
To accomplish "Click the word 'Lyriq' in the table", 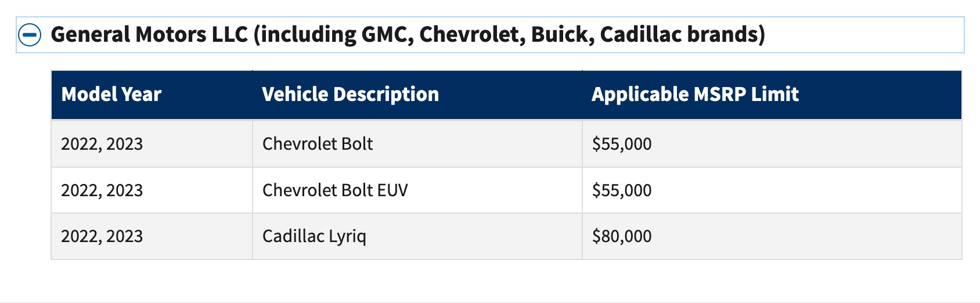I will [x=347, y=237].
